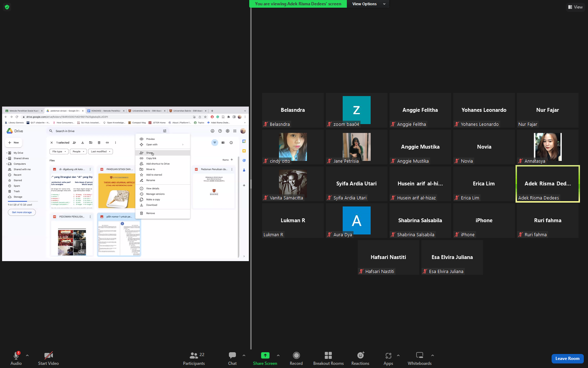Click the shared screen Drive window
Viewport: 588px width, 368px height.
pyautogui.click(x=125, y=184)
